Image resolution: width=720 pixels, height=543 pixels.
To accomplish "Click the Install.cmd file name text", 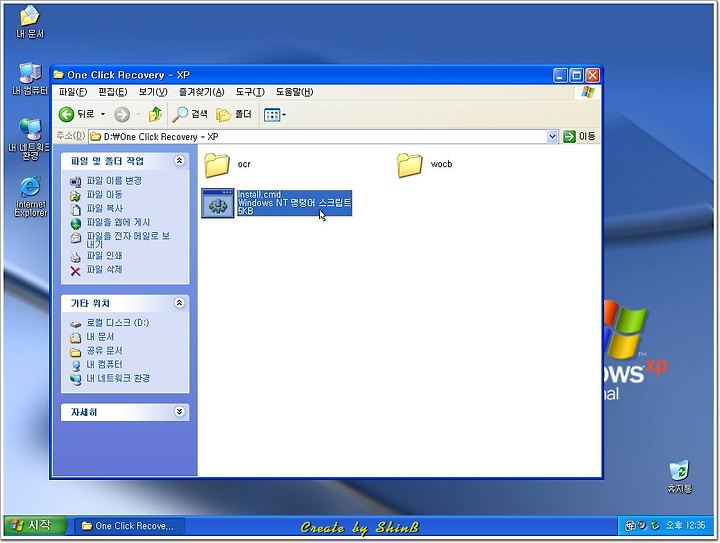I will click(259, 195).
